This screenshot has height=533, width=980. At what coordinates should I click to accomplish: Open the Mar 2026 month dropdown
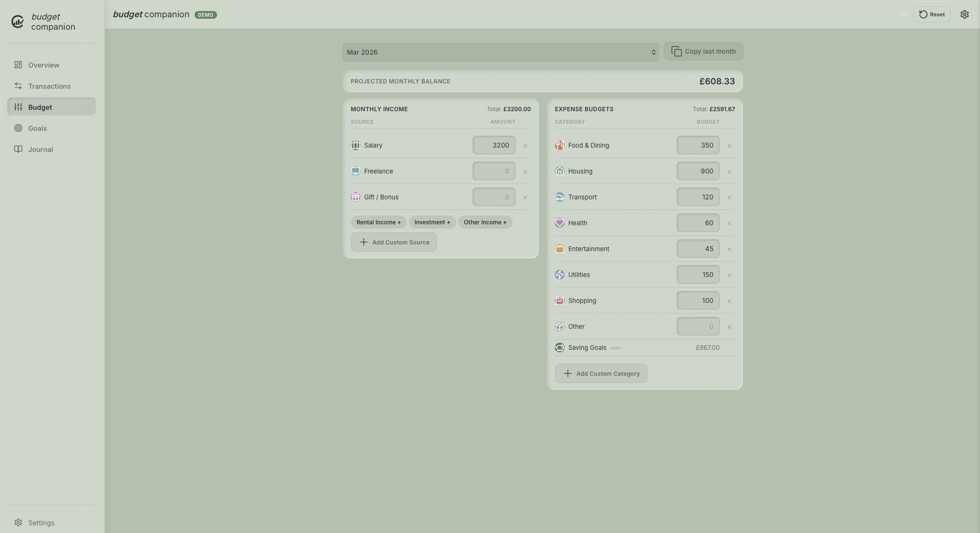(x=500, y=52)
